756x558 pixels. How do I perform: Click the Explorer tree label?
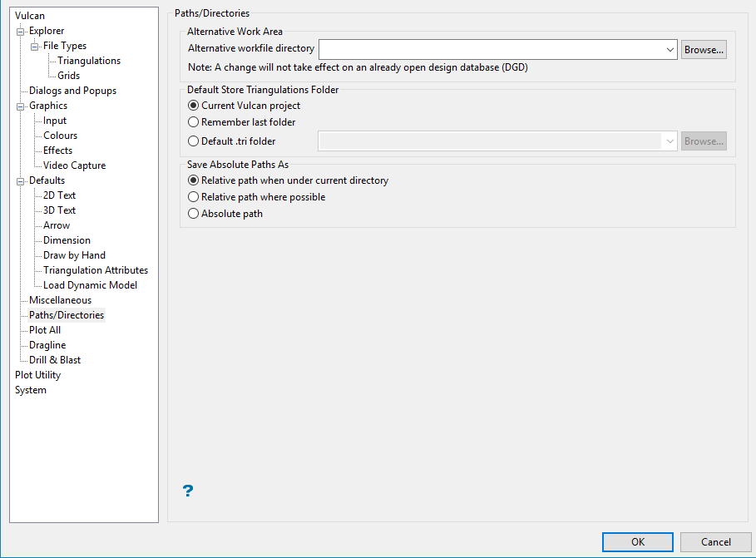tap(47, 31)
